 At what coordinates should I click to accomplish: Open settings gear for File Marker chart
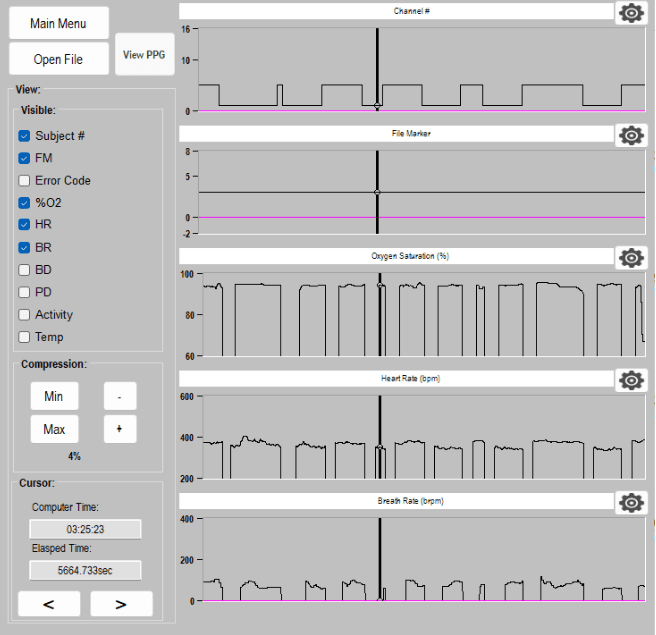point(631,135)
